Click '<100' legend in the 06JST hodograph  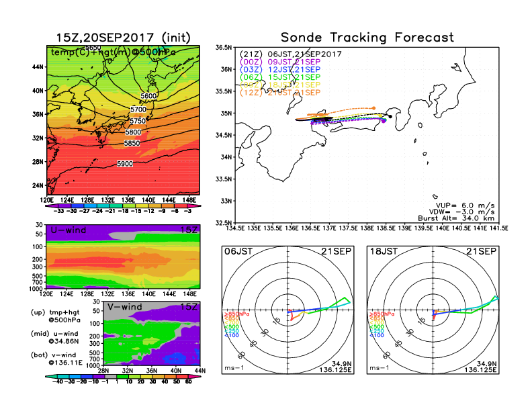232,335
